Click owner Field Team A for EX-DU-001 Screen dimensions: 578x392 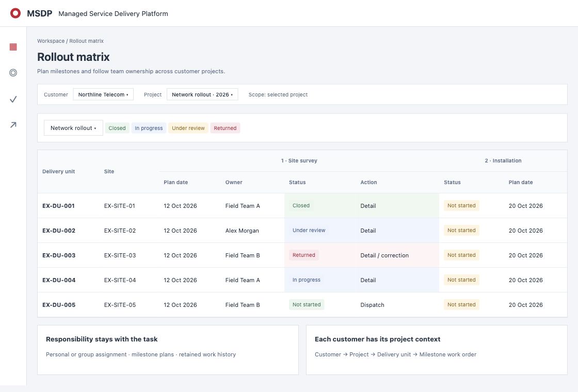[x=243, y=206]
